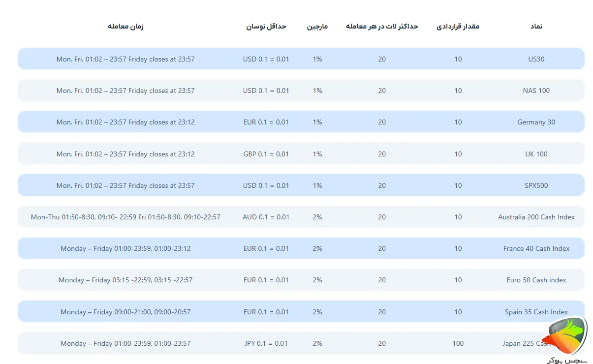Screen dimensions: 593x364
Task: Select the US30 symbol row
Action: [536, 59]
